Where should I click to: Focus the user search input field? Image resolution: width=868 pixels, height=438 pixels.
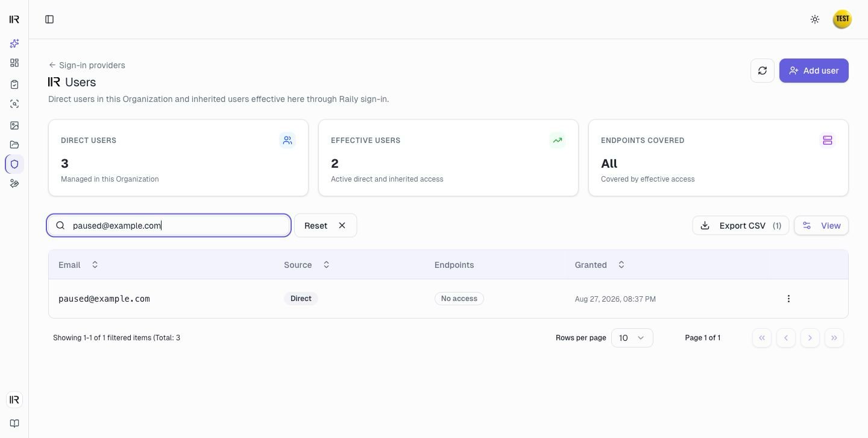[169, 226]
